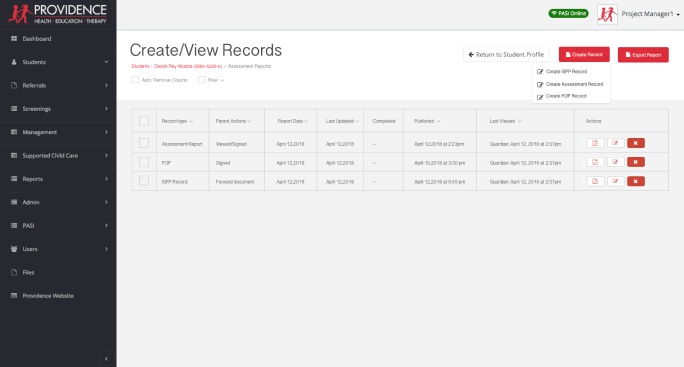Sort by Record type column header

click(177, 121)
